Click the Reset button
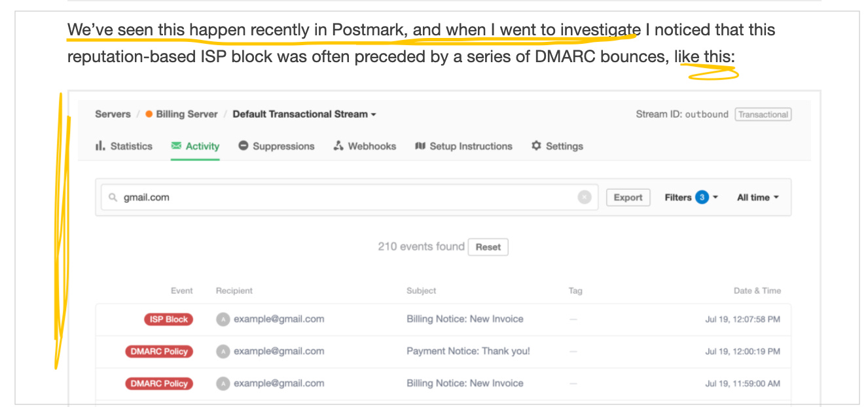The height and width of the screenshot is (407, 868). click(x=488, y=247)
